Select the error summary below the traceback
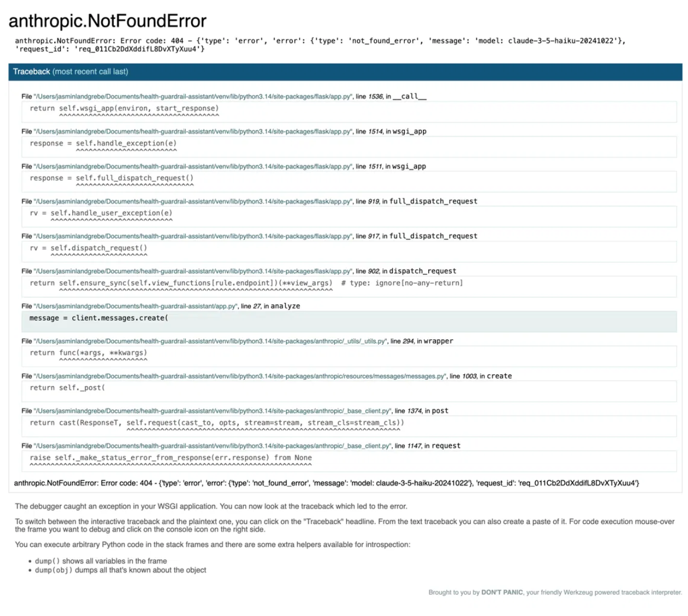Image resolution: width=688 pixels, height=616 pixels. tap(326, 483)
